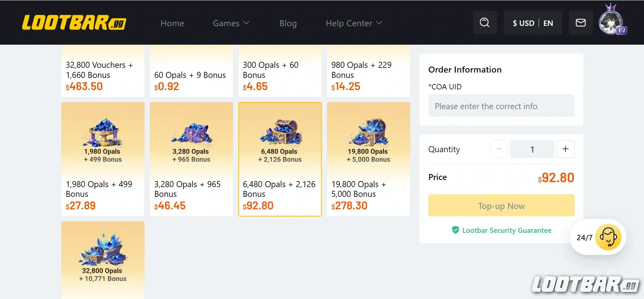Click the search magnifier icon
Viewport: 644px width, 299px height.
[485, 23]
